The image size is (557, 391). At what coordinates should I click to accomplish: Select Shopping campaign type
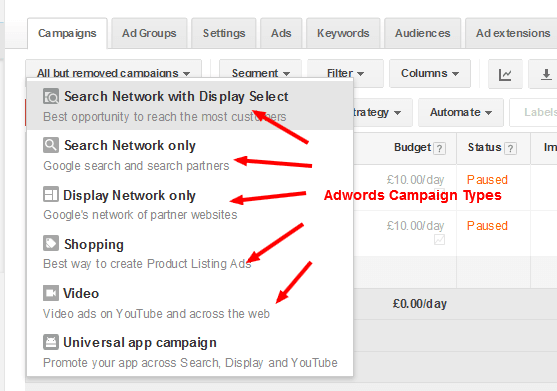pyautogui.click(x=190, y=253)
